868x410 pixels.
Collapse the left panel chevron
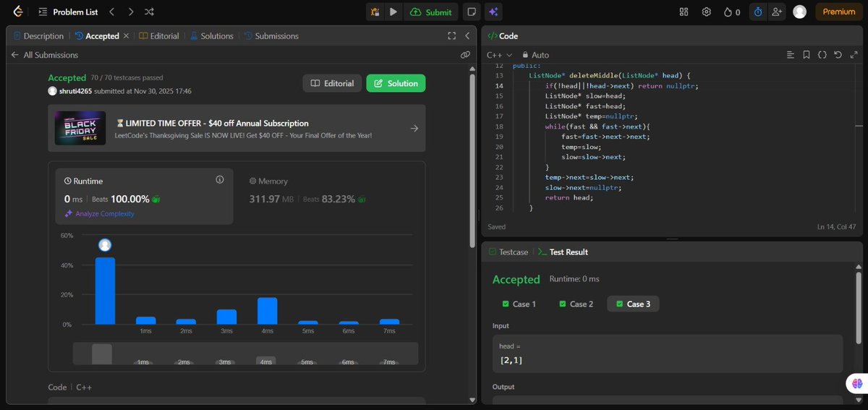tap(467, 35)
